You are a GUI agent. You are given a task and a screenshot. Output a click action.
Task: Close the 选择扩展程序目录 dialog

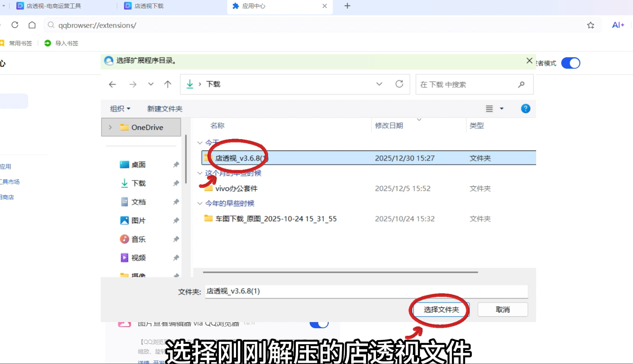click(x=529, y=61)
